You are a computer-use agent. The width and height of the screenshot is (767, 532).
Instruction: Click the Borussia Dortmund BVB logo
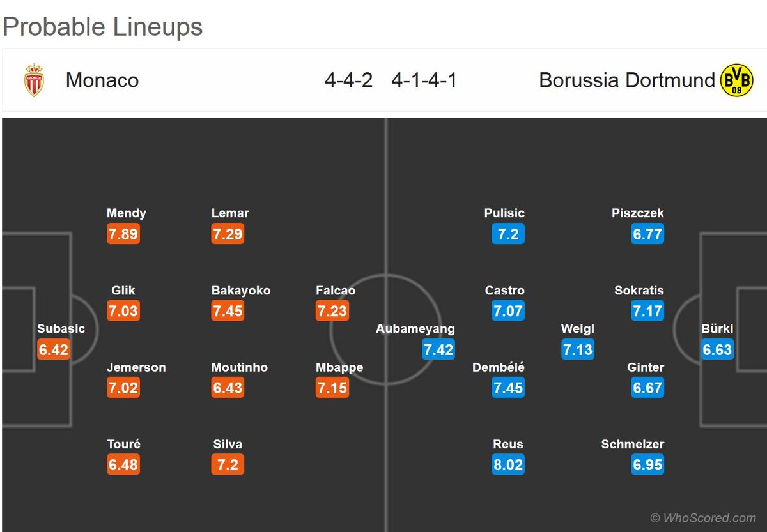tap(737, 80)
